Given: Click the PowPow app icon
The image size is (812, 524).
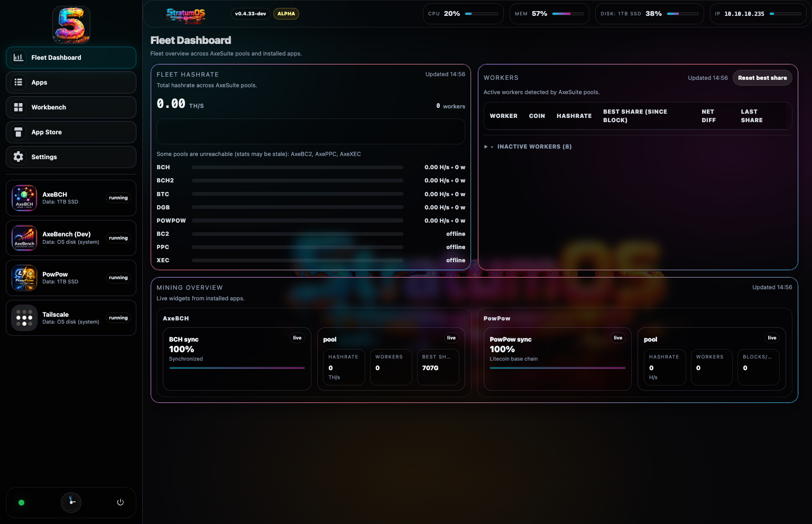Looking at the screenshot, I should (24, 278).
